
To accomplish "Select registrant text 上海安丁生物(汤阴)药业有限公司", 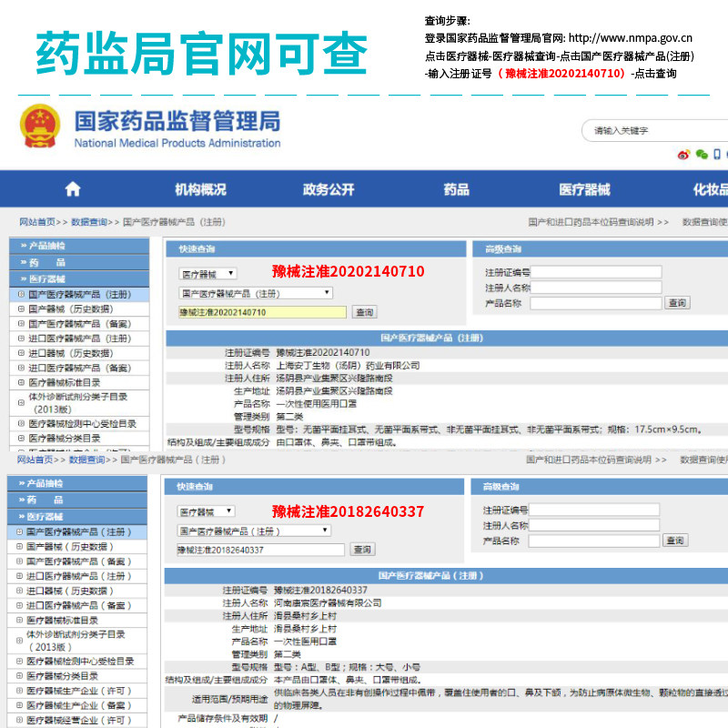I will point(348,366).
